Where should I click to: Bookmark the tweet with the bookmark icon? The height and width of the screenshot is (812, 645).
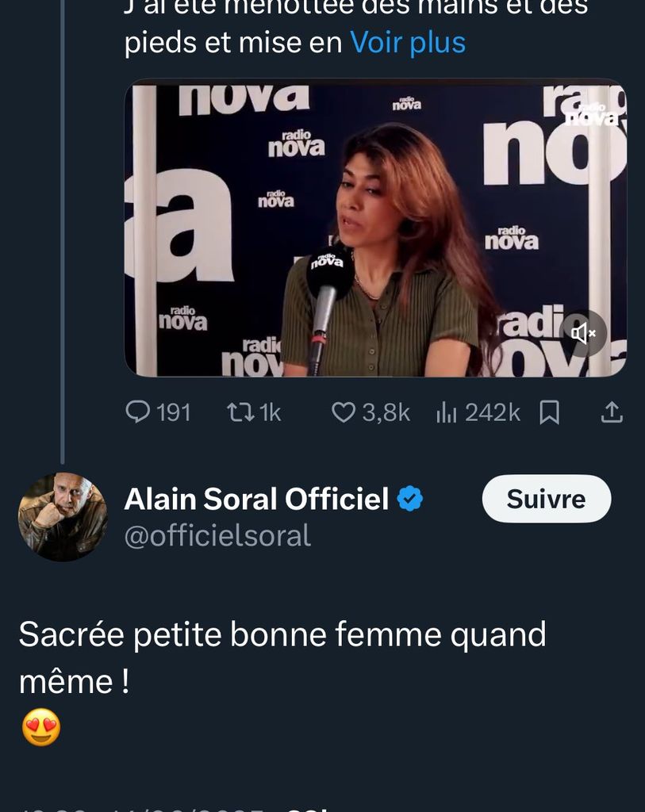549,412
